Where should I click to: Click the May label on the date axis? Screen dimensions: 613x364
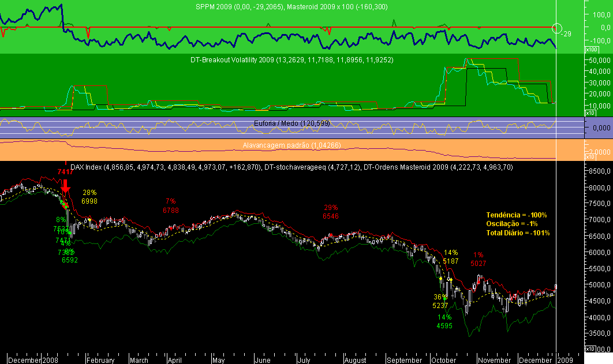click(x=219, y=360)
